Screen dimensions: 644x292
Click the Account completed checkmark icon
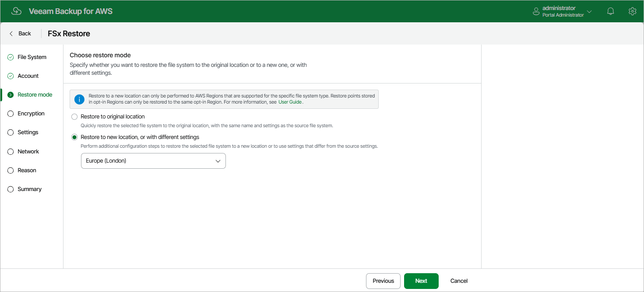(x=11, y=76)
